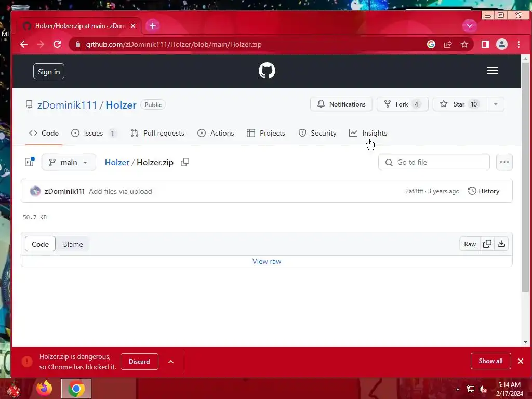
Task: Open zDominik111 owner link in header
Action: tap(67, 105)
